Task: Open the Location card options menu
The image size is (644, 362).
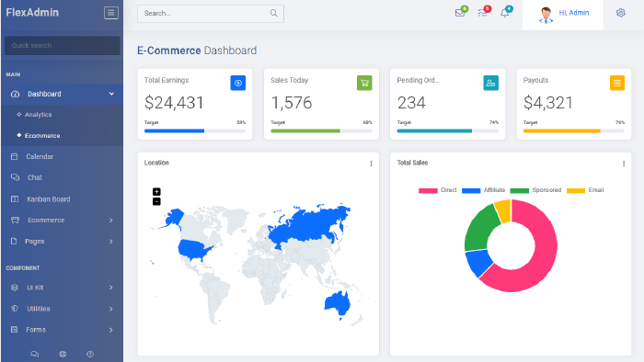Action: (371, 164)
